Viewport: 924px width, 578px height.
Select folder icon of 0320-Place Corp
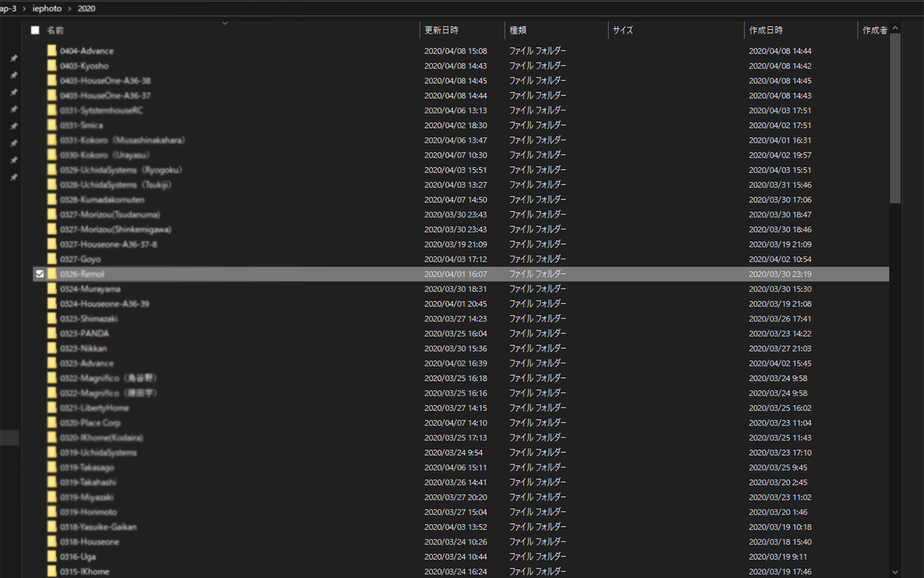pos(52,423)
